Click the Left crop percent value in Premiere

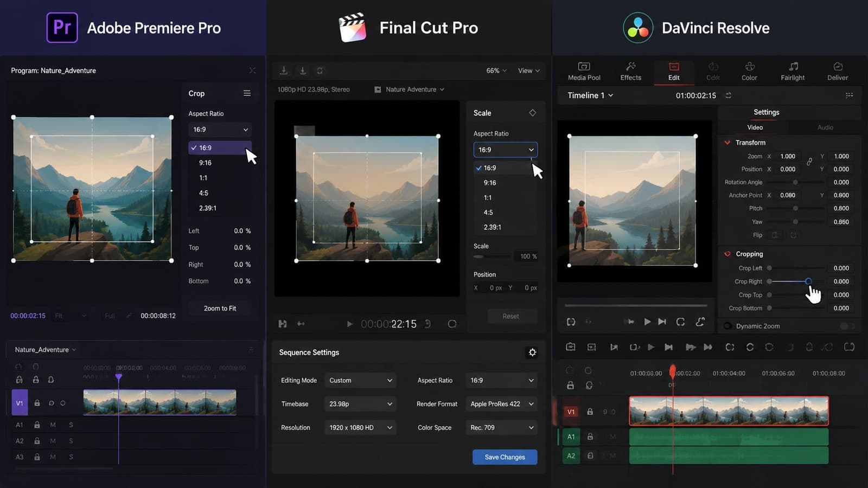point(242,231)
